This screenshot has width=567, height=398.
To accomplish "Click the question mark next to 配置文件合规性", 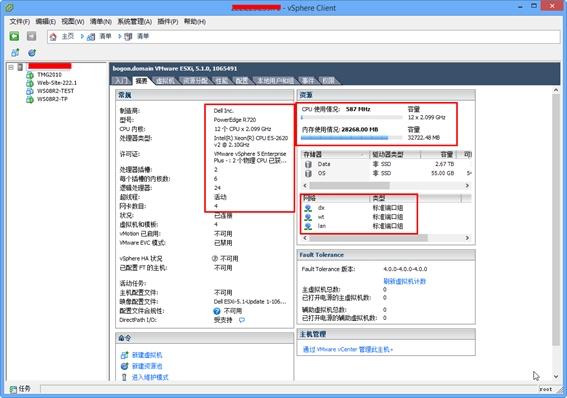I will [217, 311].
